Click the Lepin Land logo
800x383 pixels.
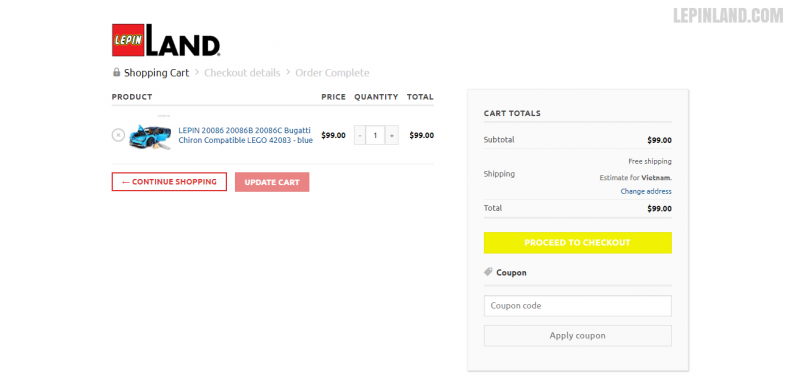166,40
